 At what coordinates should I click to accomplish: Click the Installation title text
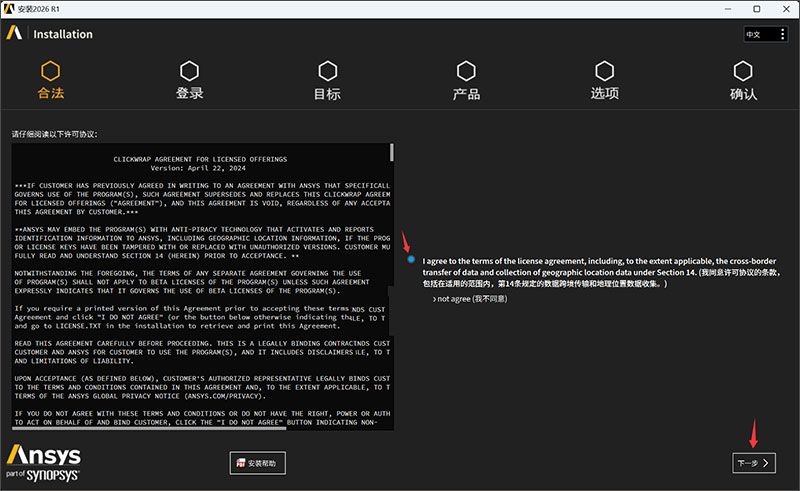point(63,34)
